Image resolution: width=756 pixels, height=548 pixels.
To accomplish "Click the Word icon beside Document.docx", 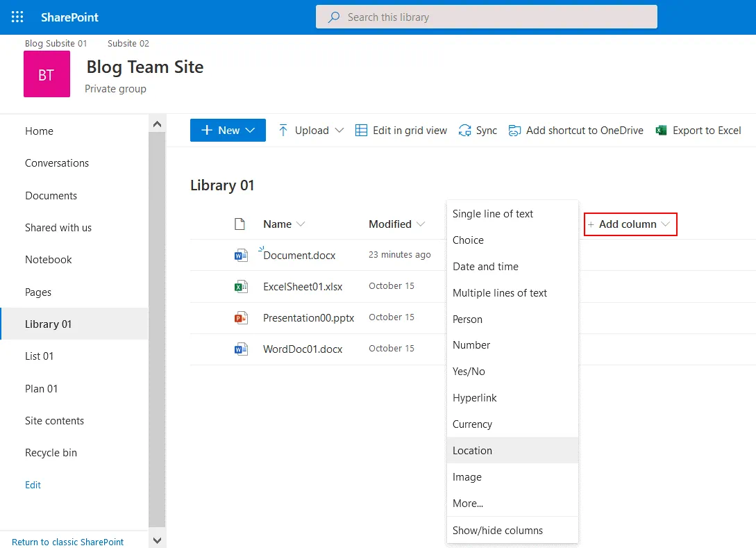I will coord(241,256).
